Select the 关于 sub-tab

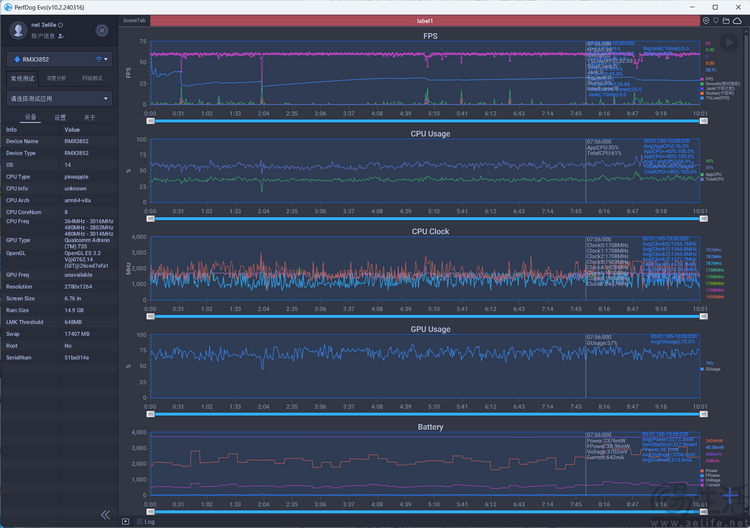pos(89,117)
